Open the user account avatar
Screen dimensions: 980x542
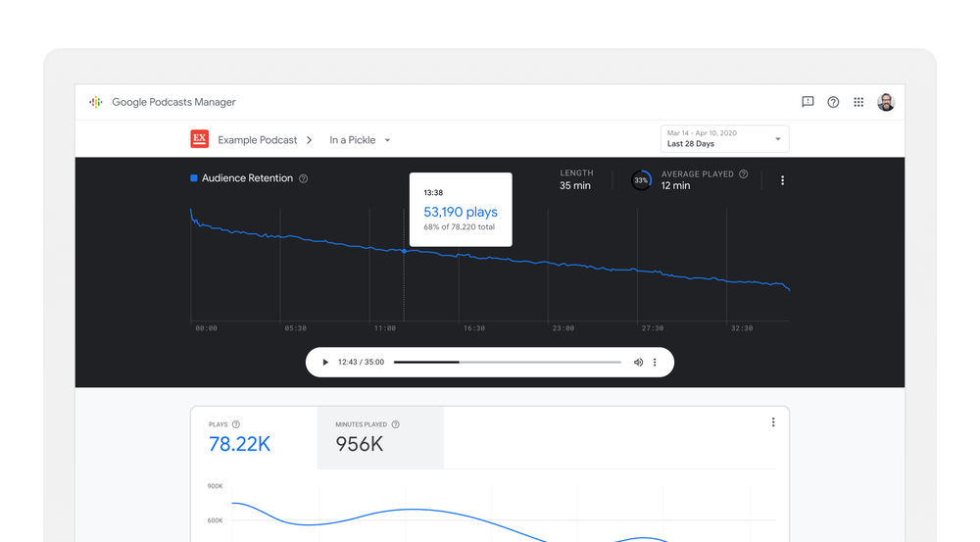(x=886, y=102)
